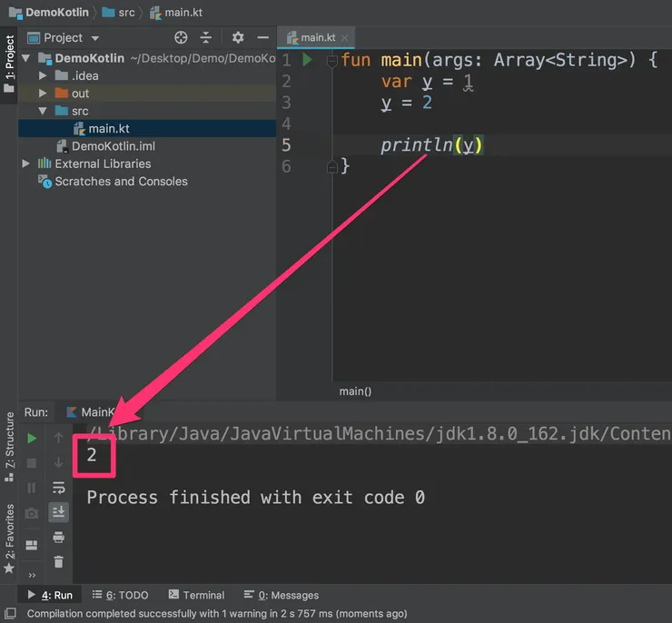Select Scratches and Consoles item
Image resolution: width=672 pixels, height=623 pixels.
point(113,182)
